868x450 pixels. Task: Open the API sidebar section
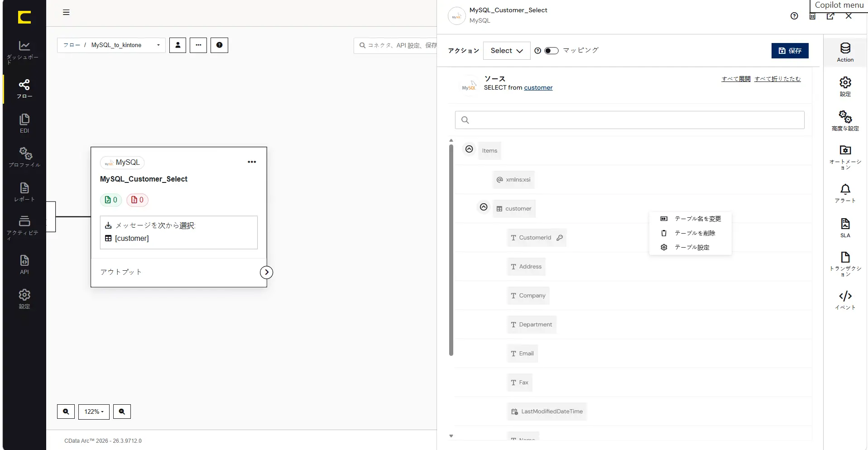[24, 265]
